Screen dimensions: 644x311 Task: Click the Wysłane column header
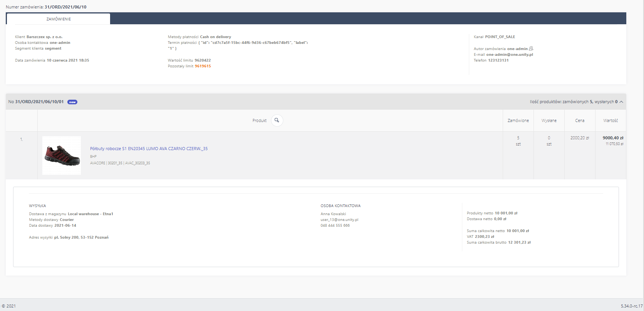549,120
